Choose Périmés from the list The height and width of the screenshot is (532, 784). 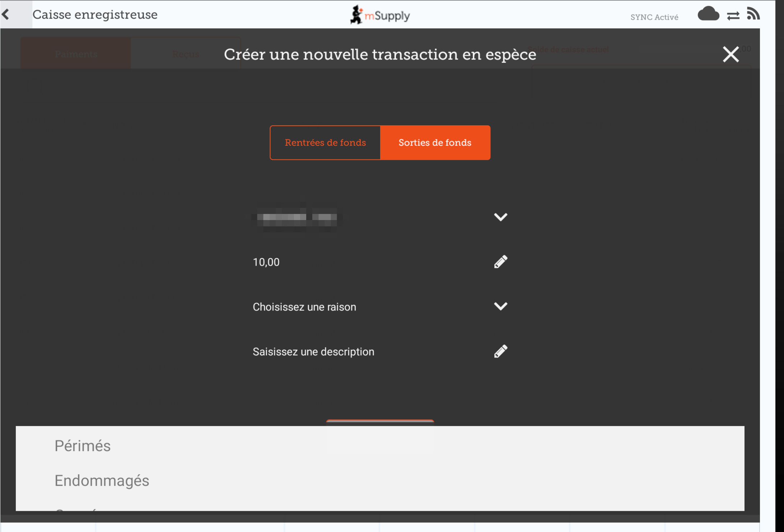click(83, 446)
